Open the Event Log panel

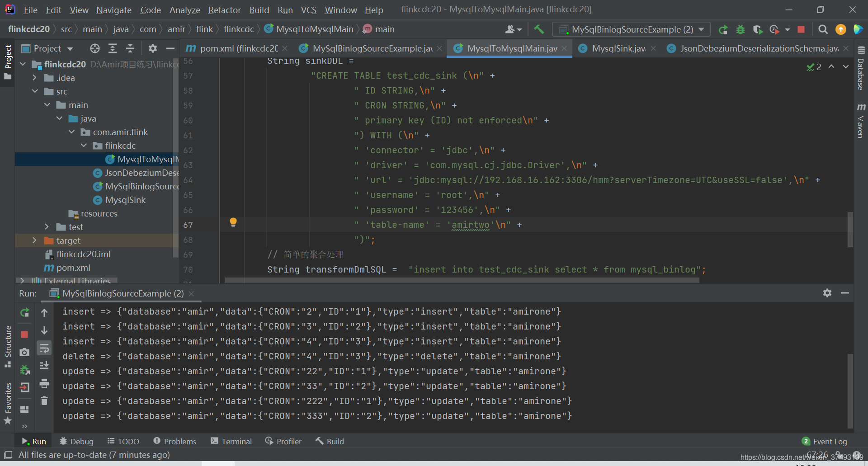(x=830, y=441)
